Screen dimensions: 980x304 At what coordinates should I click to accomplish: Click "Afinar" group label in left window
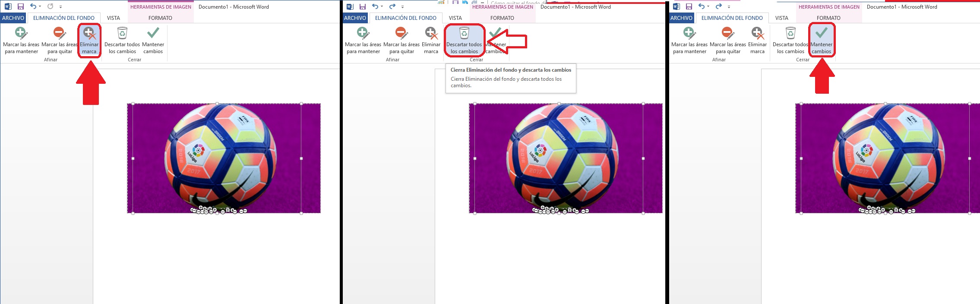pyautogui.click(x=51, y=60)
